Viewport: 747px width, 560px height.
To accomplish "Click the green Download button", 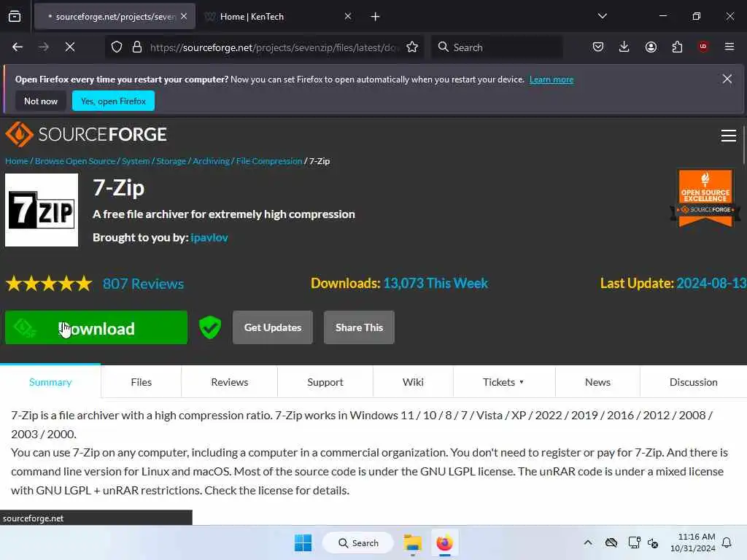I will 96,327.
